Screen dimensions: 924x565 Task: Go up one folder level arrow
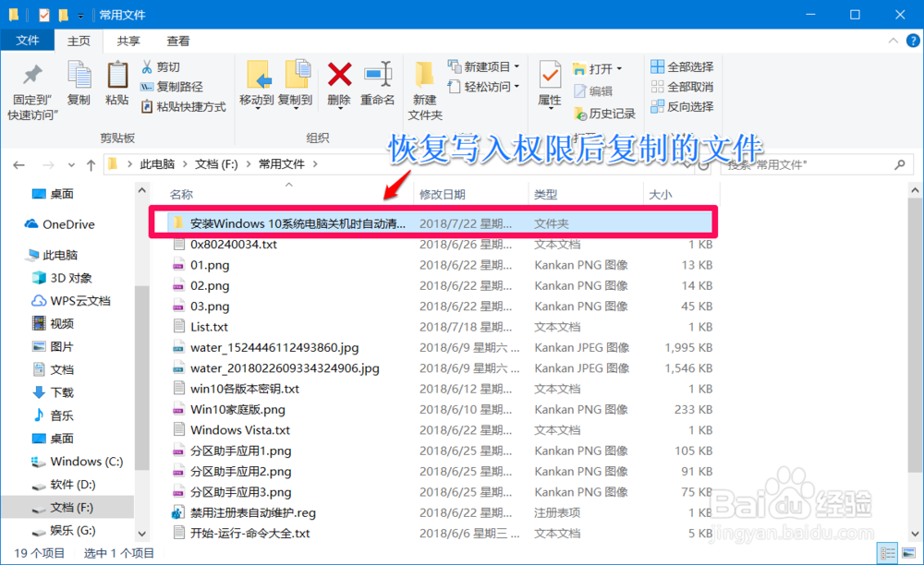coord(91,164)
